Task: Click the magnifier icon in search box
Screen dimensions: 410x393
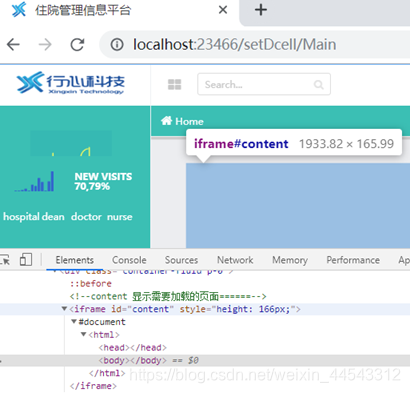Action: (318, 85)
